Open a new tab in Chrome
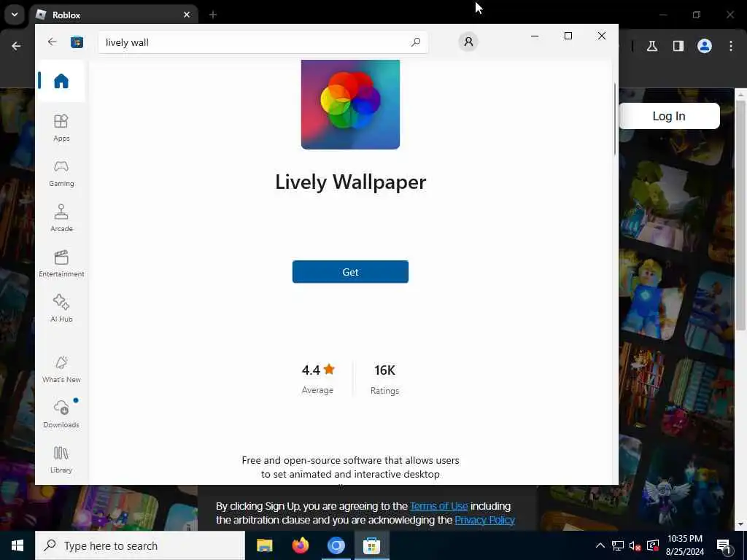 213,15
